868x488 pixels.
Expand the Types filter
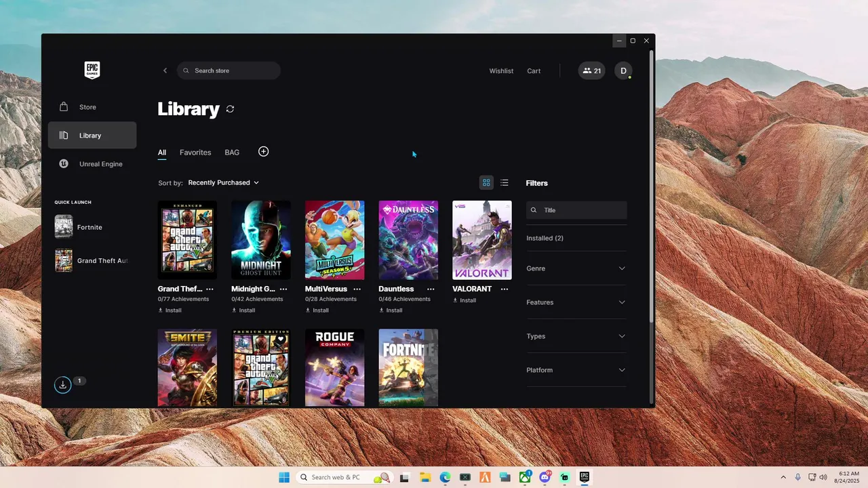coord(576,336)
